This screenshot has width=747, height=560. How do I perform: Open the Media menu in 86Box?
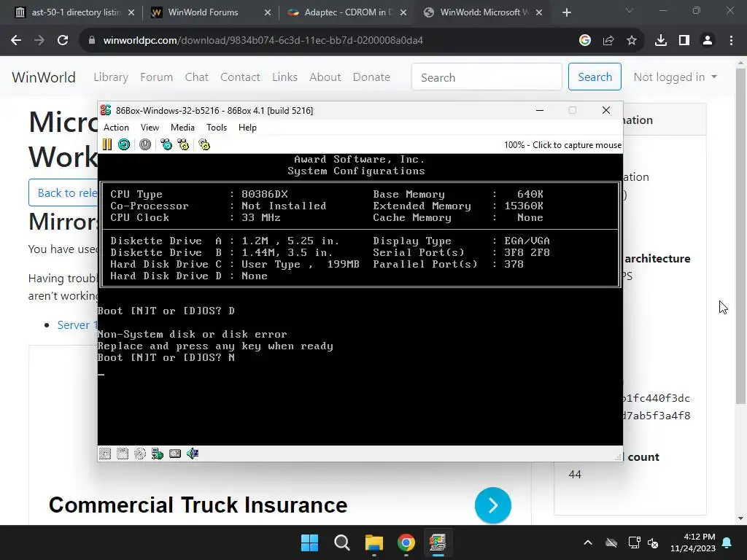(182, 128)
